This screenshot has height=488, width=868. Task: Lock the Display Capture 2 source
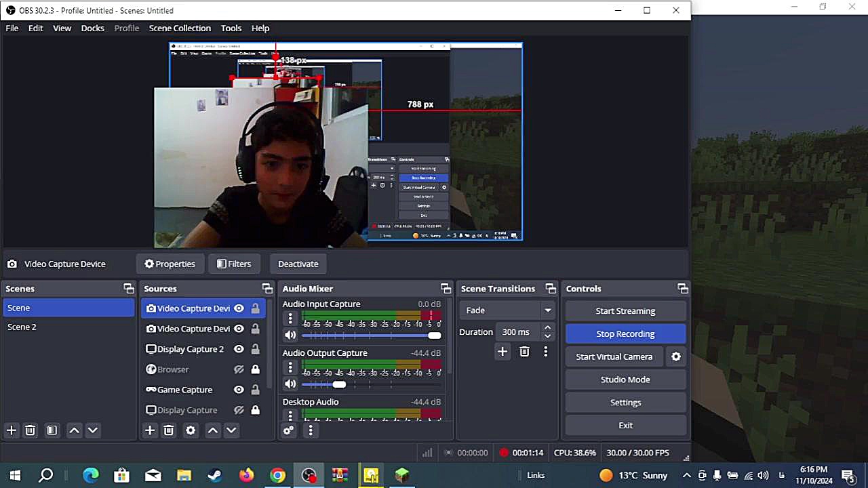tap(255, 349)
